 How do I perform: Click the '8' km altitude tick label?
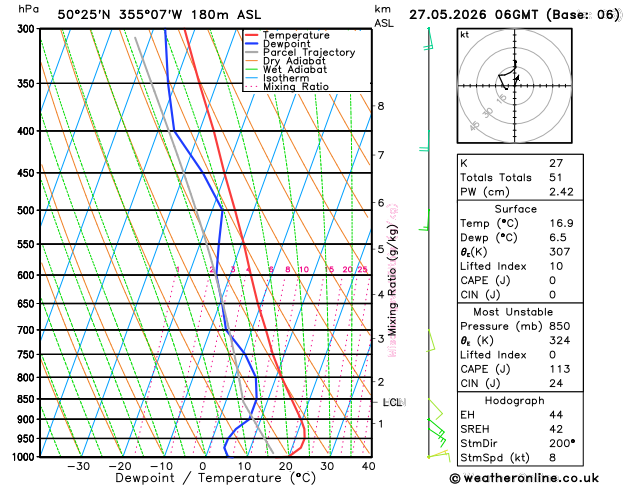(381, 106)
